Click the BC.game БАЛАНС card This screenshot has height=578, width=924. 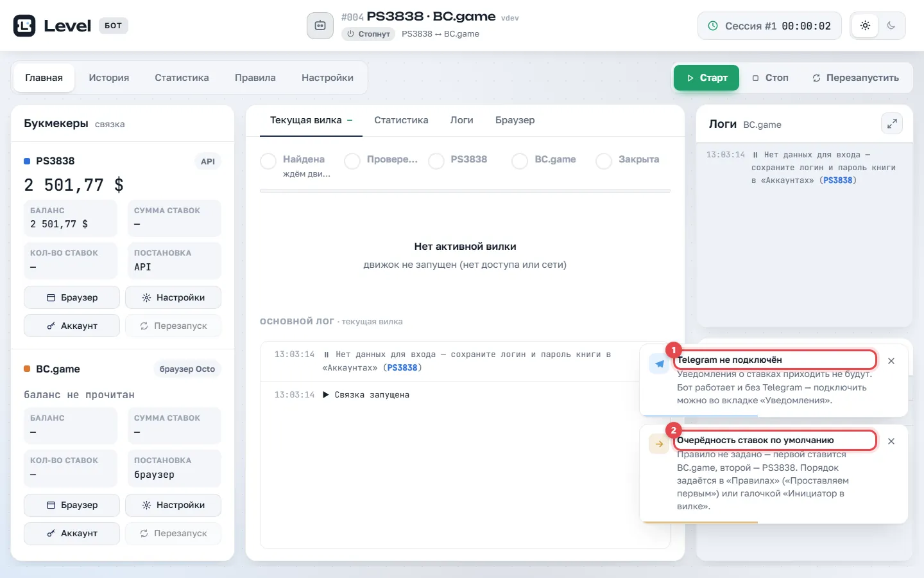(71, 426)
